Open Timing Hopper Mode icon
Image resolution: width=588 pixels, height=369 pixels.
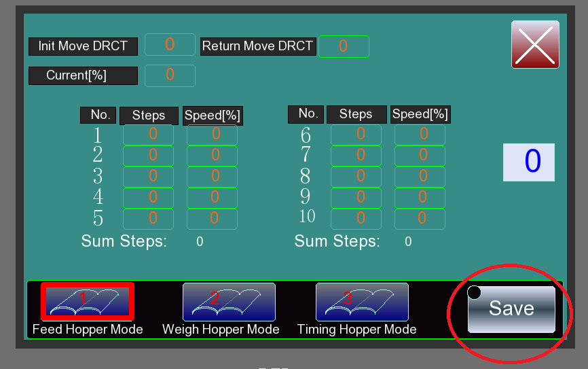[x=362, y=302]
